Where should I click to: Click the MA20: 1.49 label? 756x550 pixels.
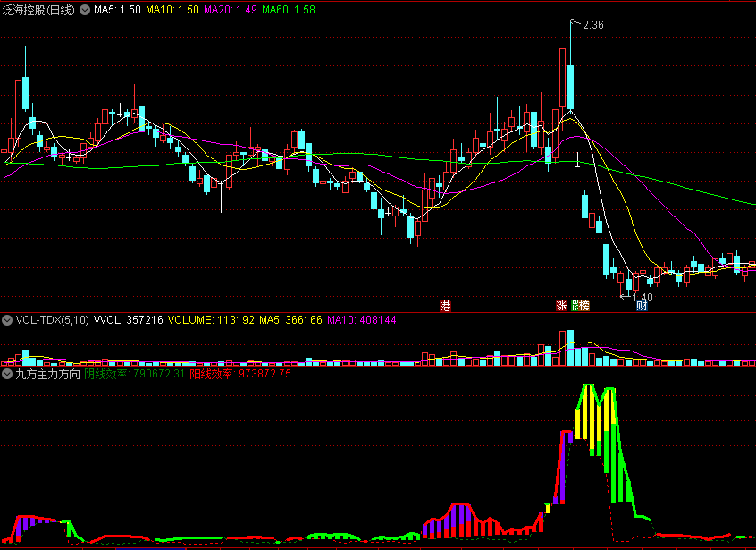[231, 10]
